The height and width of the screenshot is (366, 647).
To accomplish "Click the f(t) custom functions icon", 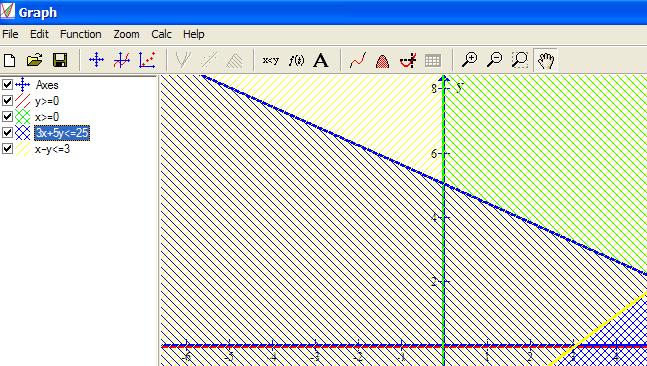I will [x=296, y=61].
